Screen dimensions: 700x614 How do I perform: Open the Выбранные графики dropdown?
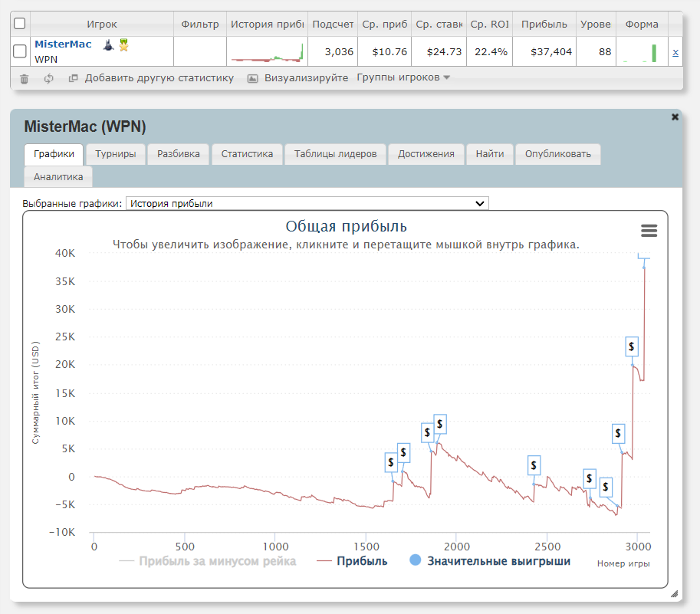coord(307,203)
